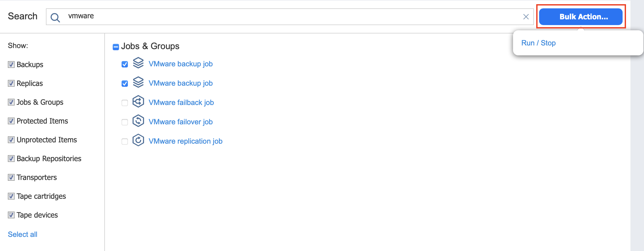Viewport: 644px width, 251px height.
Task: Click second VMware backup job layers icon
Action: pos(138,82)
